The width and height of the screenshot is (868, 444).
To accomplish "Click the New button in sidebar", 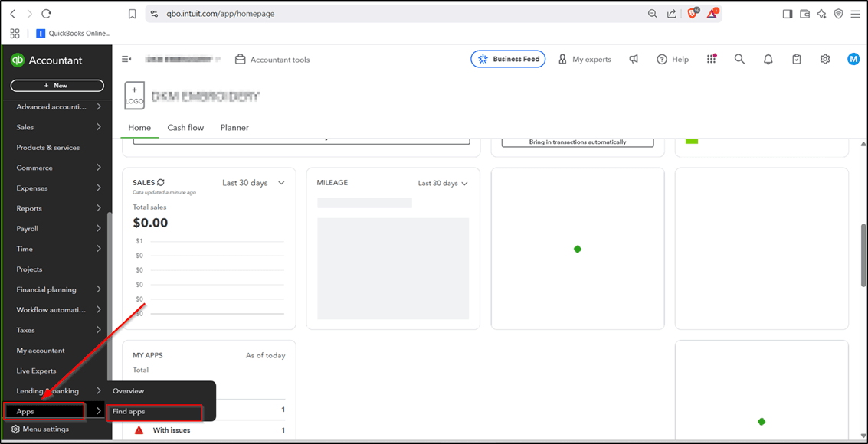I will [x=57, y=86].
